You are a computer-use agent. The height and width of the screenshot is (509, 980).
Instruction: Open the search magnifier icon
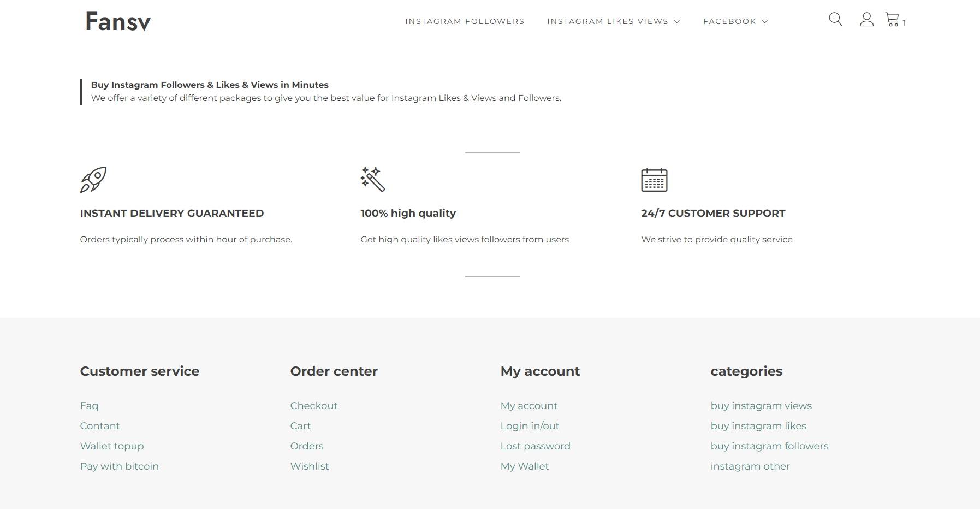[x=835, y=20]
